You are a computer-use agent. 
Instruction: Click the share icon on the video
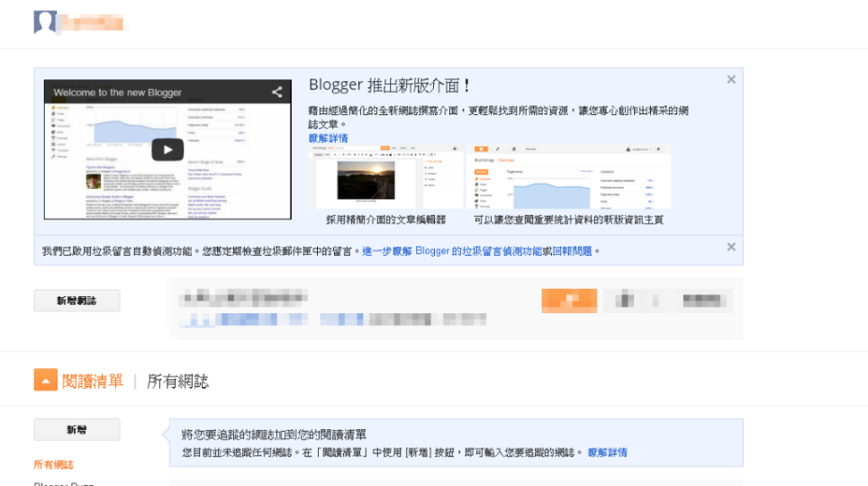point(277,92)
